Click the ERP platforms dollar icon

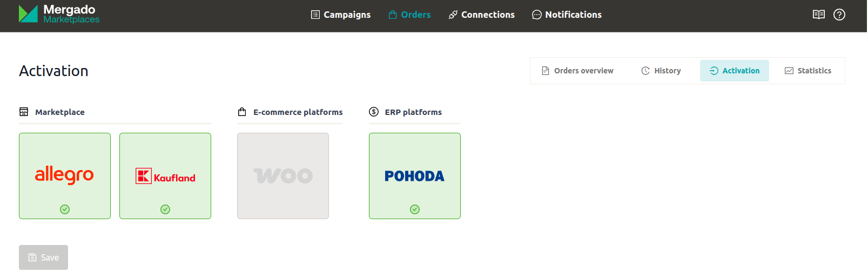click(x=374, y=112)
